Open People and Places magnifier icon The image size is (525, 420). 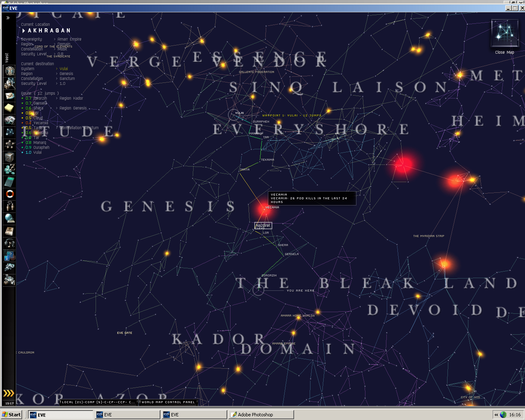pos(9,83)
